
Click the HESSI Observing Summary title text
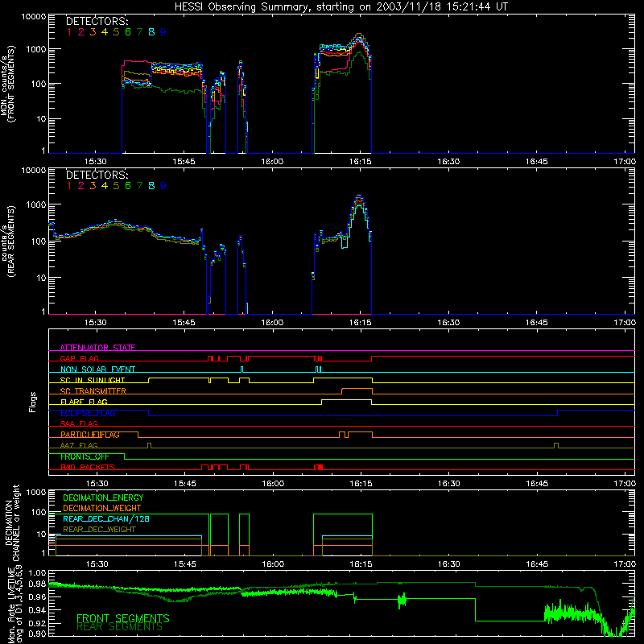(x=341, y=6)
